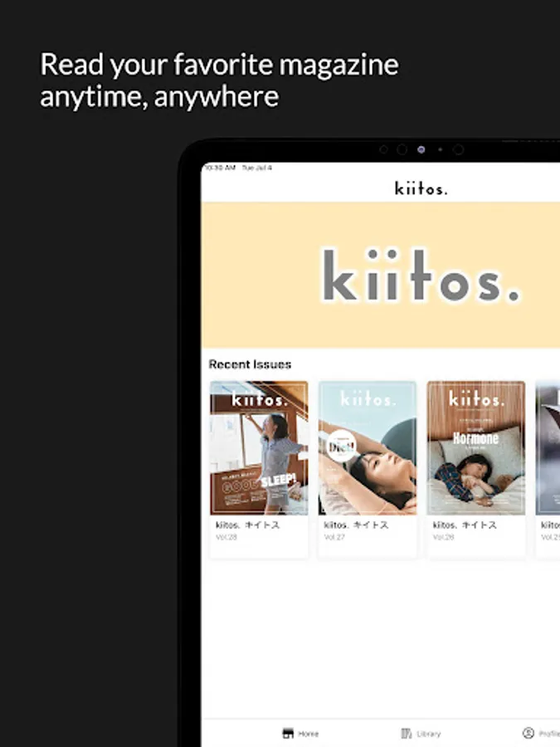560x747 pixels.
Task: Select the Recent Issues heading
Action: coord(250,364)
